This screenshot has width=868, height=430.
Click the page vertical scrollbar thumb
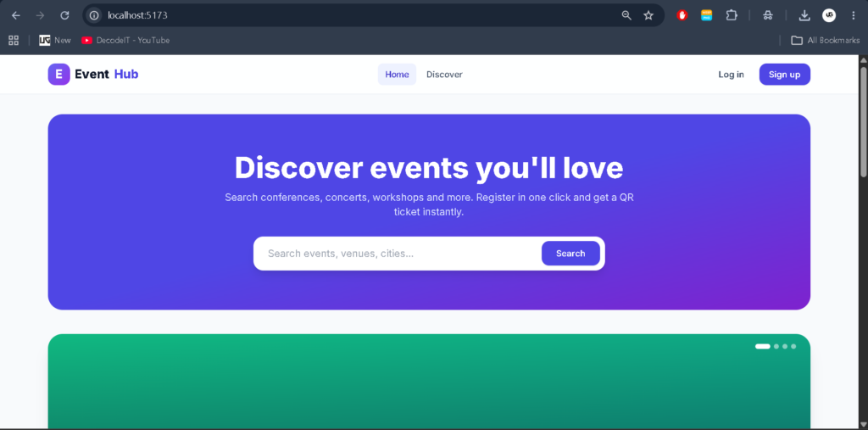tap(863, 122)
